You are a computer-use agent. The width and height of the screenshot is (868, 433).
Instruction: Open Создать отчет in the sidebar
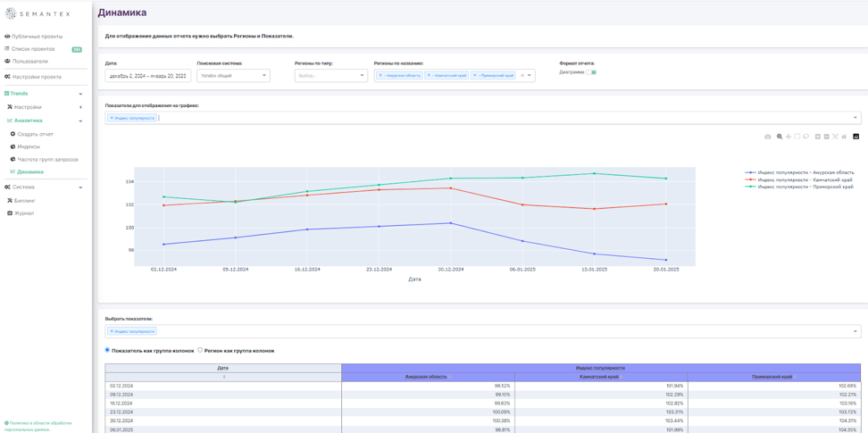coord(35,134)
